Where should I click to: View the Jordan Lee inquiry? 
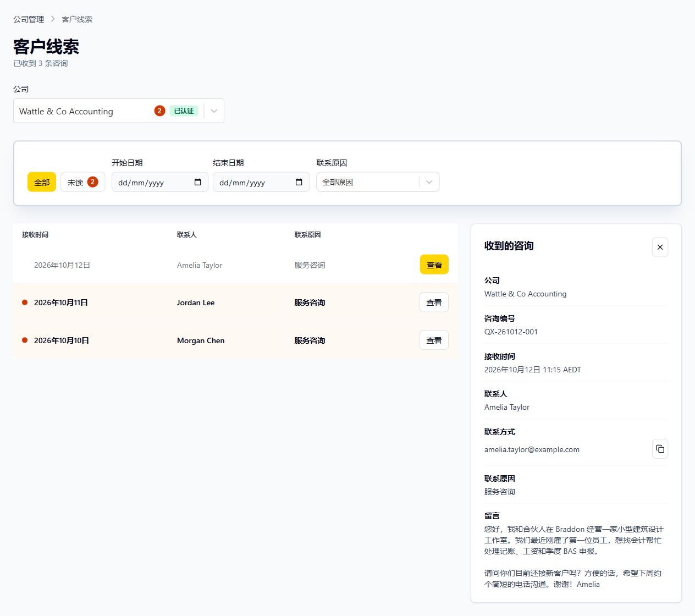[434, 302]
